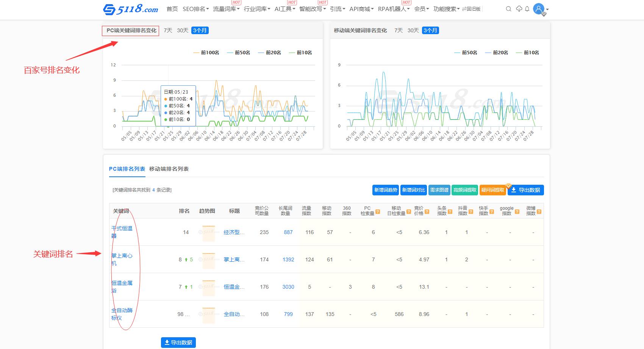Viewport: 644px width, 349px height.
Task: Click help icon beside 竞价价格 header
Action: click(x=427, y=212)
